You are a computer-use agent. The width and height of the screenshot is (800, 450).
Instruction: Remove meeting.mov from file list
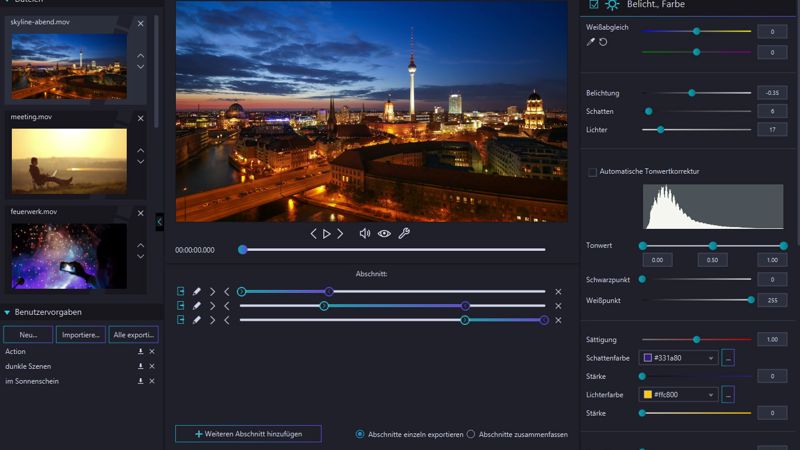[x=140, y=118]
